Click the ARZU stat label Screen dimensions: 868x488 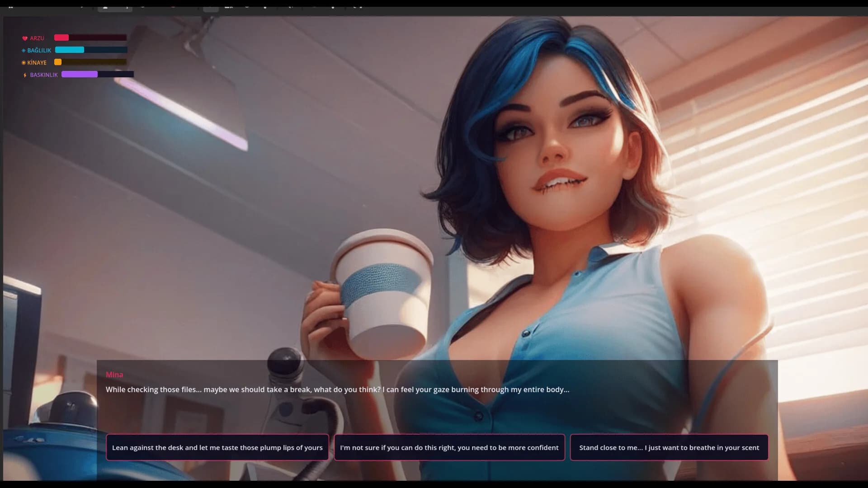coord(37,38)
